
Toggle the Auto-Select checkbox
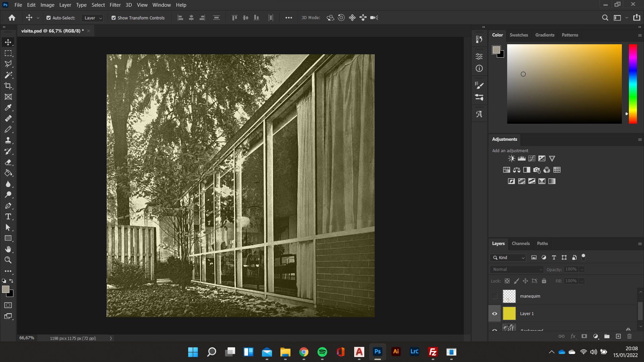coord(48,18)
